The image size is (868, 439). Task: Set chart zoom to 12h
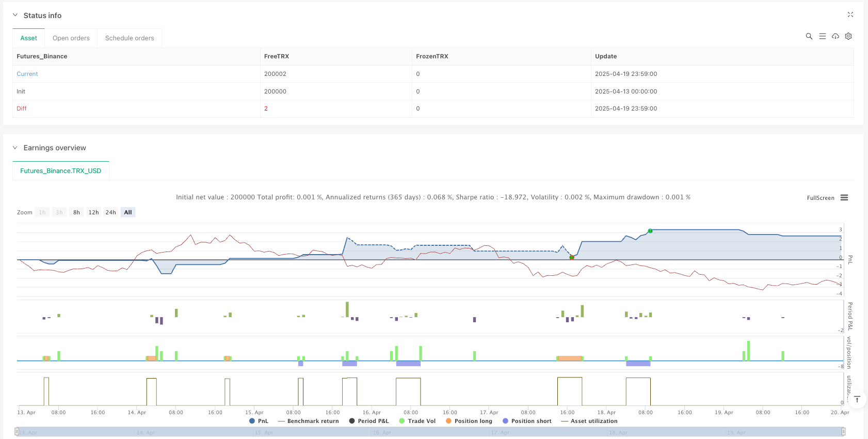pos(93,212)
